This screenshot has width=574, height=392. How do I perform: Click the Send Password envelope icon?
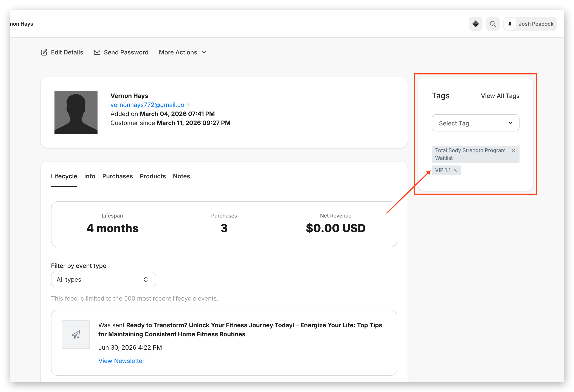click(x=97, y=52)
